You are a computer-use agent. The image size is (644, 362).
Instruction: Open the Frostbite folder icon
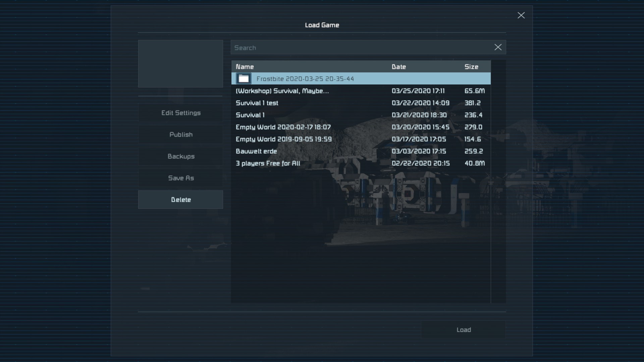[244, 79]
